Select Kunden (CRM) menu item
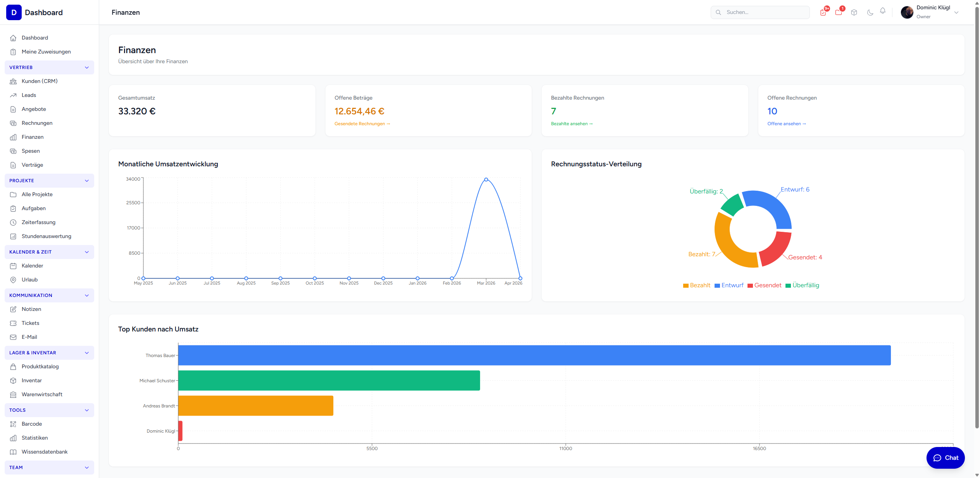Viewport: 980px width, 478px height. 40,81
